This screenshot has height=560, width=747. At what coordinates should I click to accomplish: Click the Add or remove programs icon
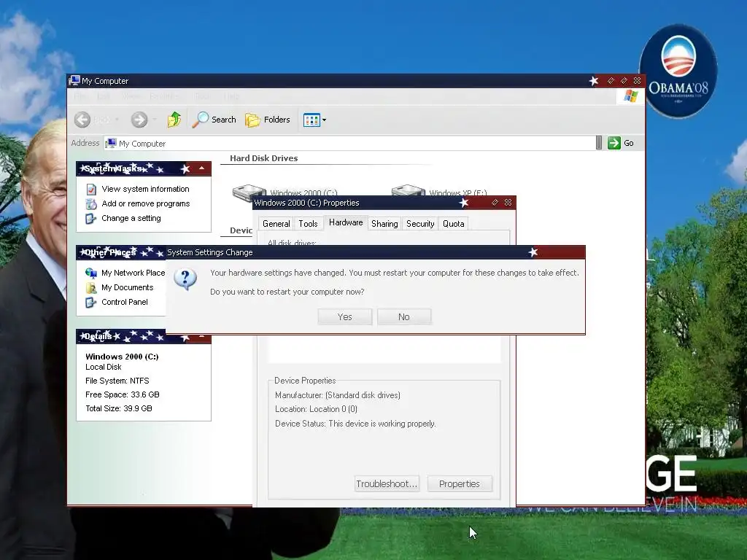coord(91,204)
